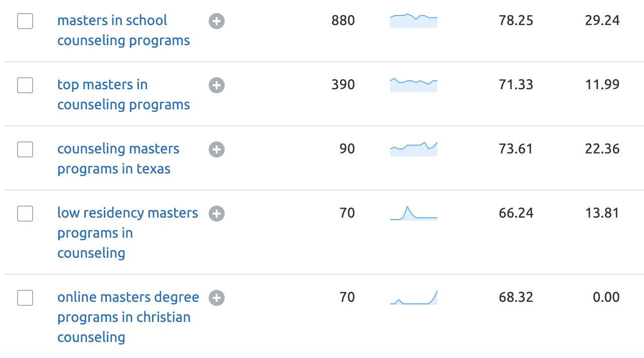Tick the 'top masters in counseling programs' checkbox
The image size is (644, 358).
[x=25, y=85]
